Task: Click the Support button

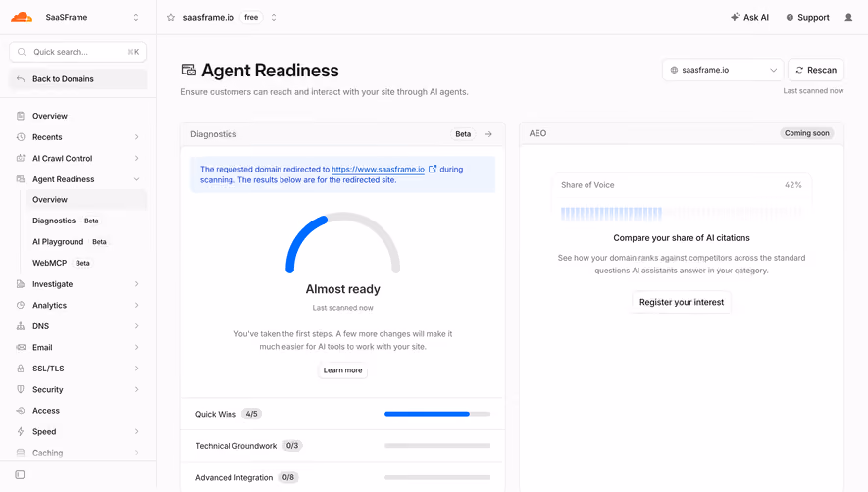Action: point(807,18)
